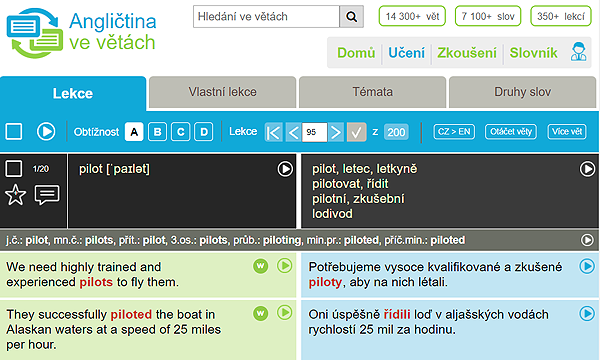Check the box next to 1/20
Viewport: 600px width, 360px height.
coord(14,169)
